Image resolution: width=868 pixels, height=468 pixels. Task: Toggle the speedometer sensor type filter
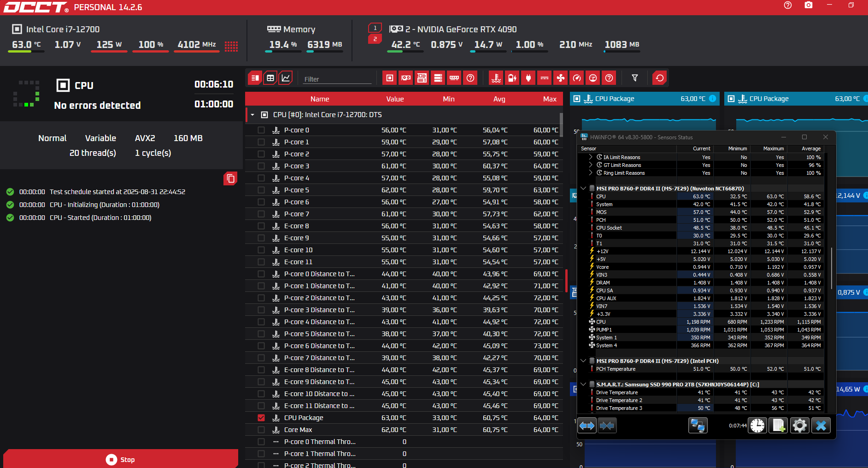pos(577,78)
